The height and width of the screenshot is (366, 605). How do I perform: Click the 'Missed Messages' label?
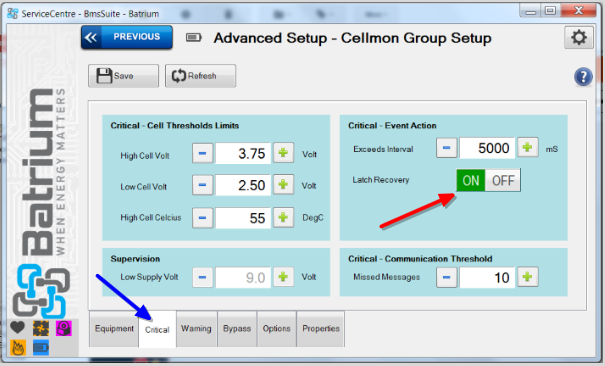point(386,277)
